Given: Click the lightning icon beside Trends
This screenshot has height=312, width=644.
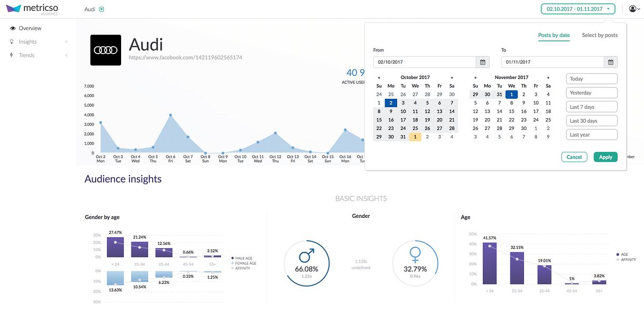Looking at the screenshot, I should click(x=12, y=55).
